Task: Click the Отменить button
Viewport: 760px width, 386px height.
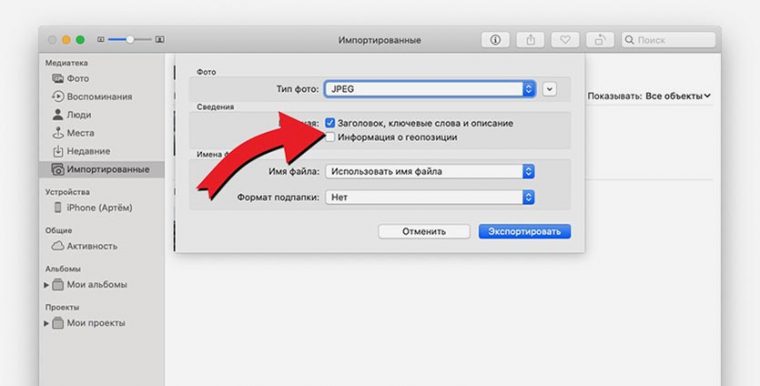Action: click(x=424, y=231)
